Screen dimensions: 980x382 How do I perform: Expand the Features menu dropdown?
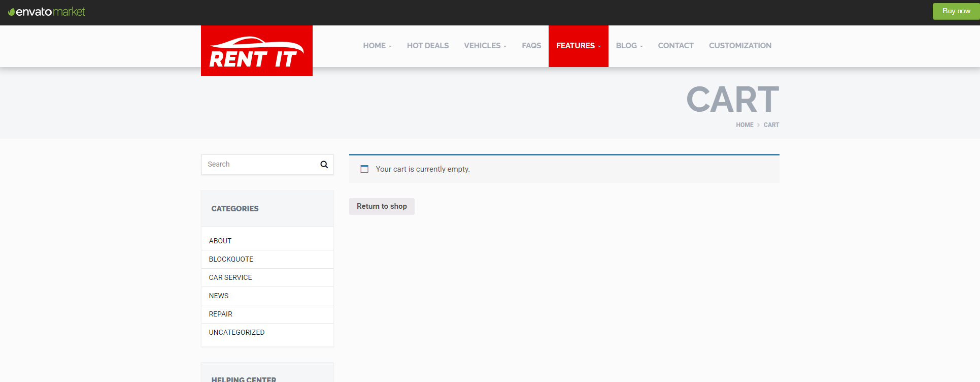click(x=579, y=46)
